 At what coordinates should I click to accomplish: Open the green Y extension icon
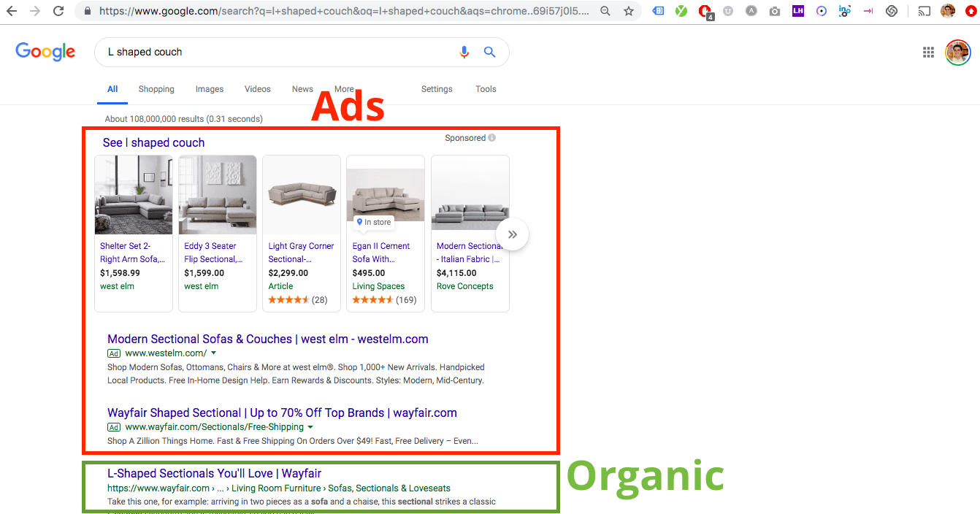pyautogui.click(x=681, y=11)
